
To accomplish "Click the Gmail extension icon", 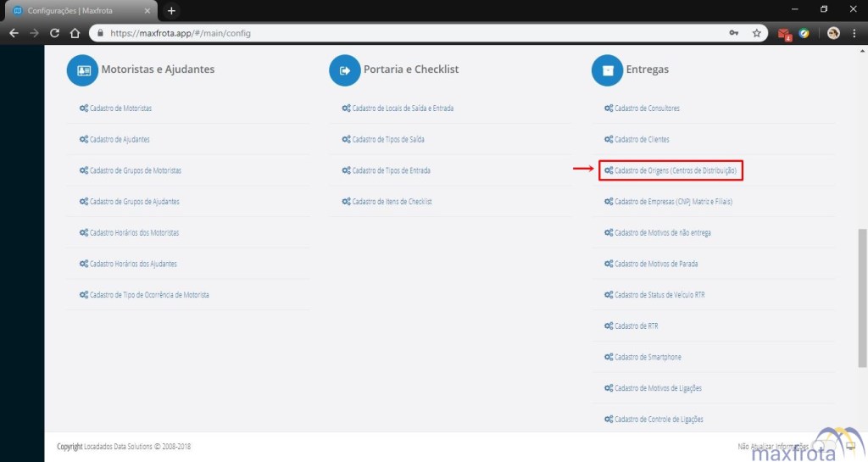I will click(x=784, y=34).
